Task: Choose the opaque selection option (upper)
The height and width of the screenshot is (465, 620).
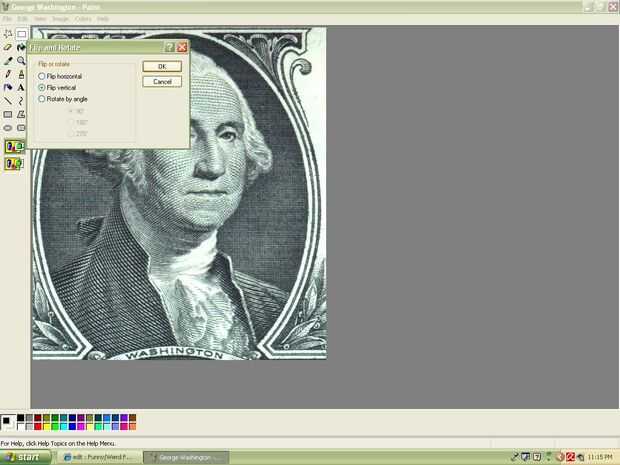Action: click(x=14, y=147)
